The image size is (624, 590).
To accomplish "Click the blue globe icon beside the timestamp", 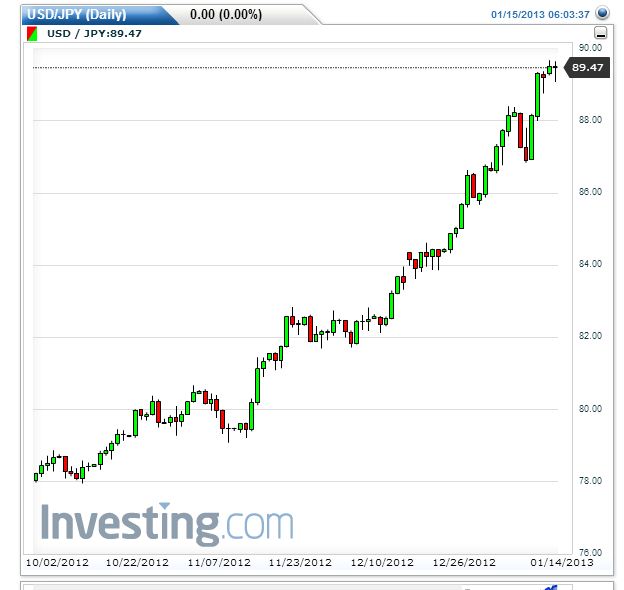I will coord(602,13).
